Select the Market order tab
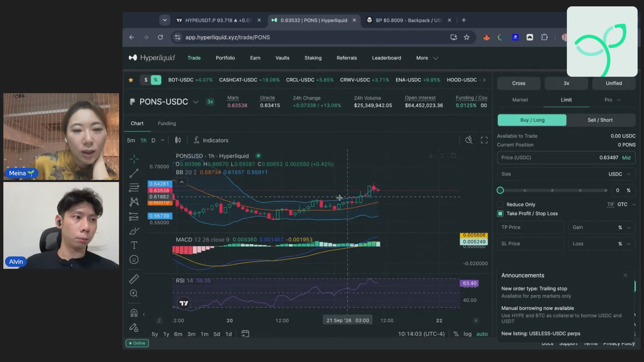Screen dimensions: 644x362 click(520, 100)
